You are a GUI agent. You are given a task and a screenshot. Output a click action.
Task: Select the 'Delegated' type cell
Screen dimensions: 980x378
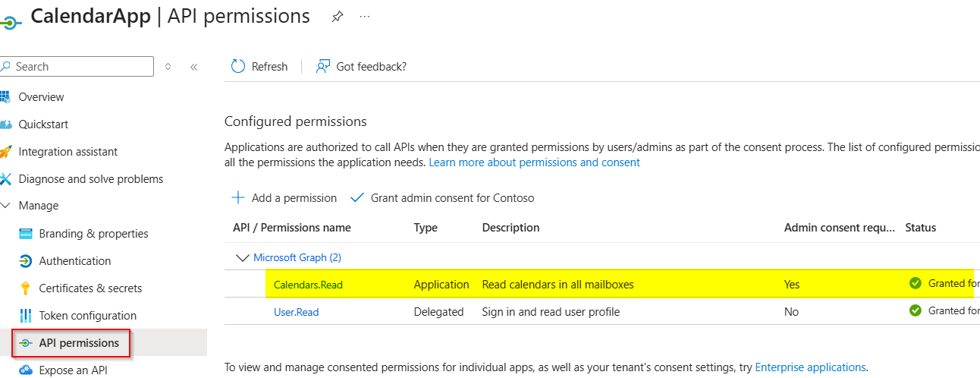pos(438,311)
